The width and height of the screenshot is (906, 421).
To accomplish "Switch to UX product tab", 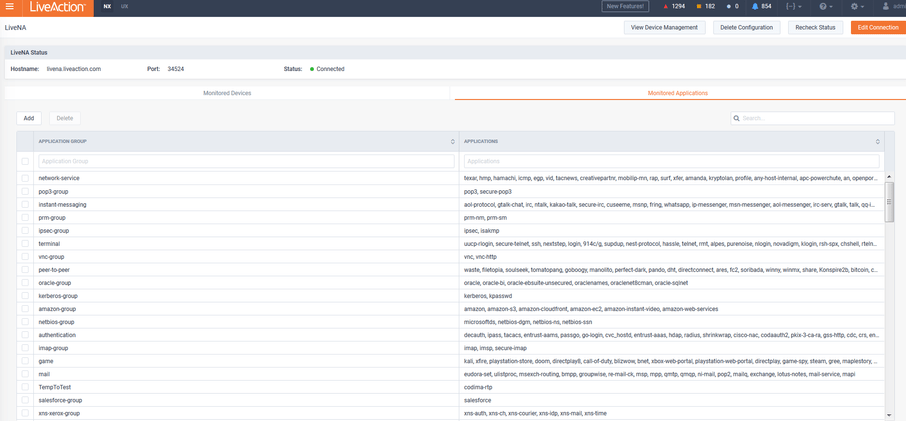I will pos(125,6).
